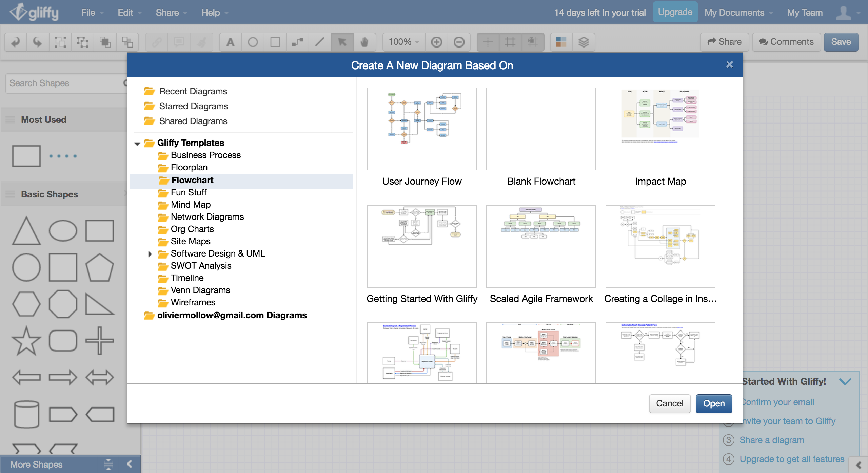Close the Create A New Diagram dialog
Viewport: 868px width, 473px height.
[730, 64]
